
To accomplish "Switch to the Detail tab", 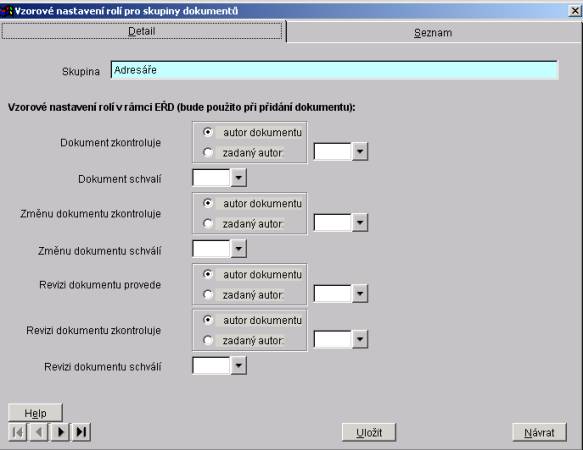I will pos(142,31).
